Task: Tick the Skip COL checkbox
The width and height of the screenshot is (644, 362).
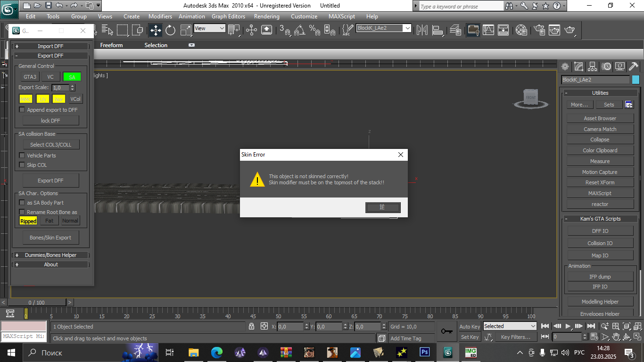Action: pos(22,165)
